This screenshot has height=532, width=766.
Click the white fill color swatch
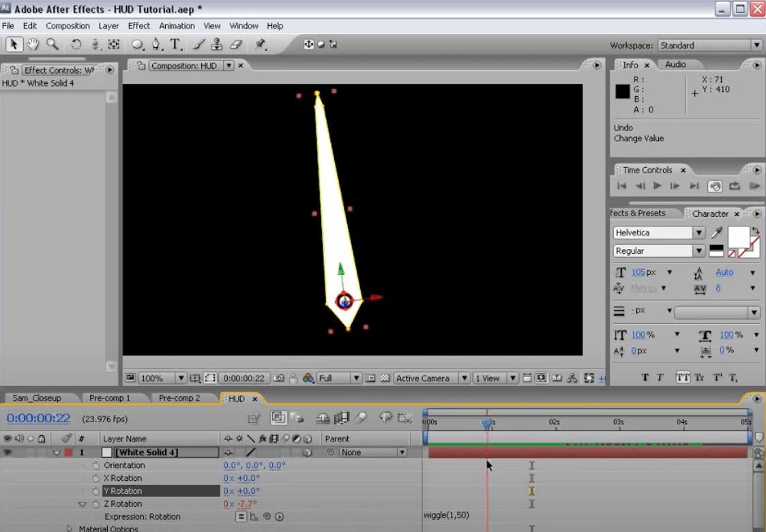pyautogui.click(x=738, y=237)
